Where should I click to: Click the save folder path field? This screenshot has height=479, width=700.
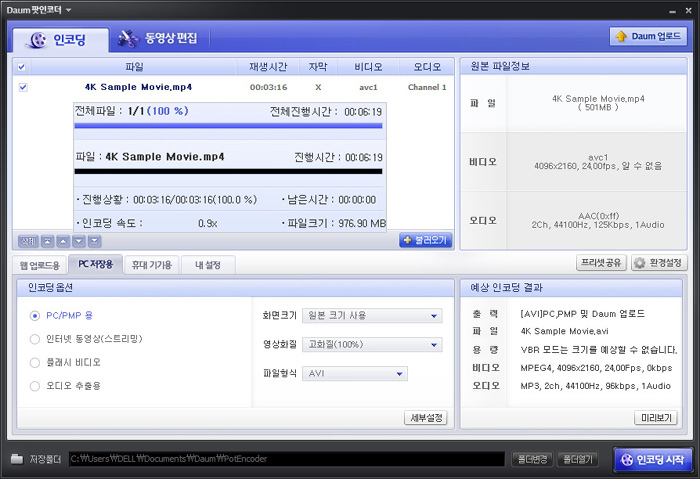285,459
